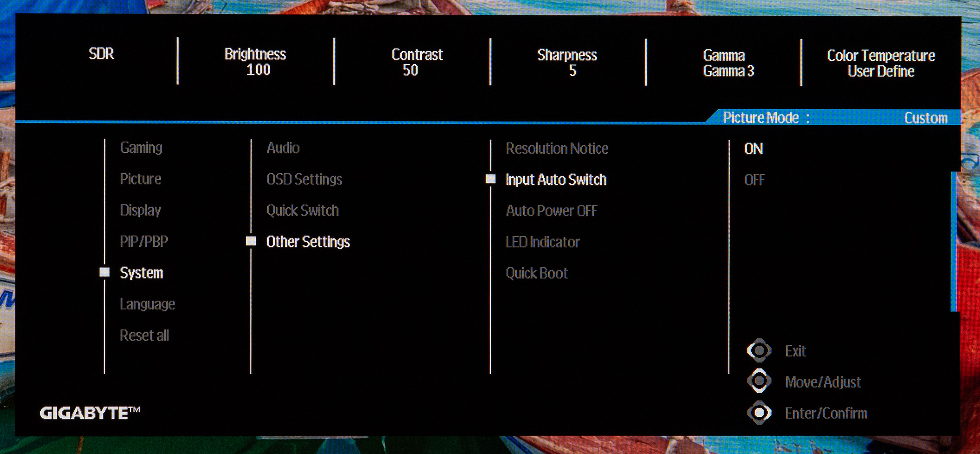Click the square marker beside Input Auto Switch
980x454 pixels.
490,179
